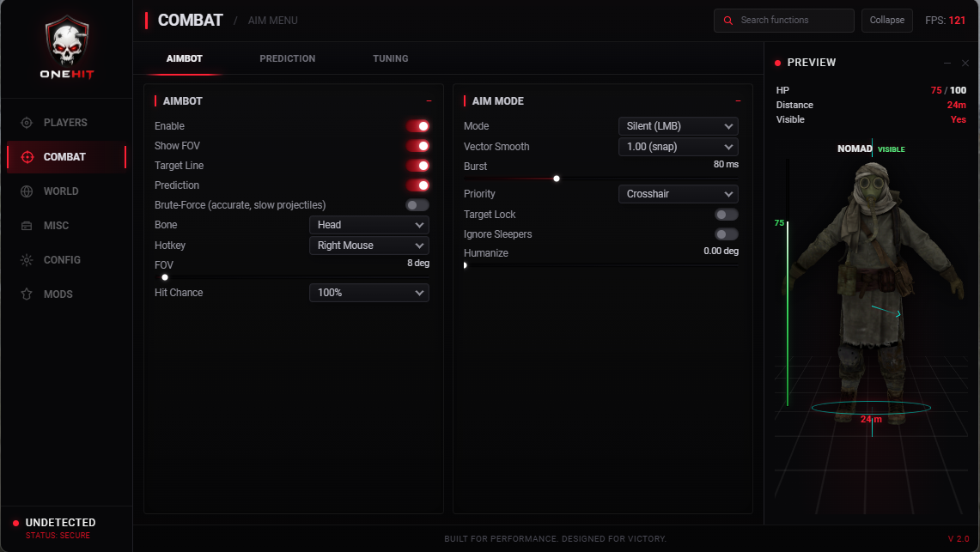
Task: Click the Burst slider handle
Action: click(x=557, y=179)
